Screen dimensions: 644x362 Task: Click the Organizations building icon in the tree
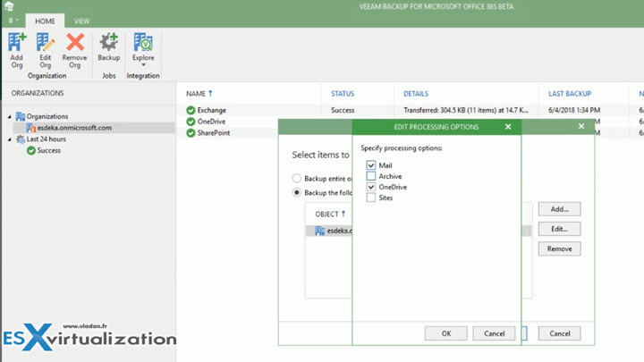[21, 116]
